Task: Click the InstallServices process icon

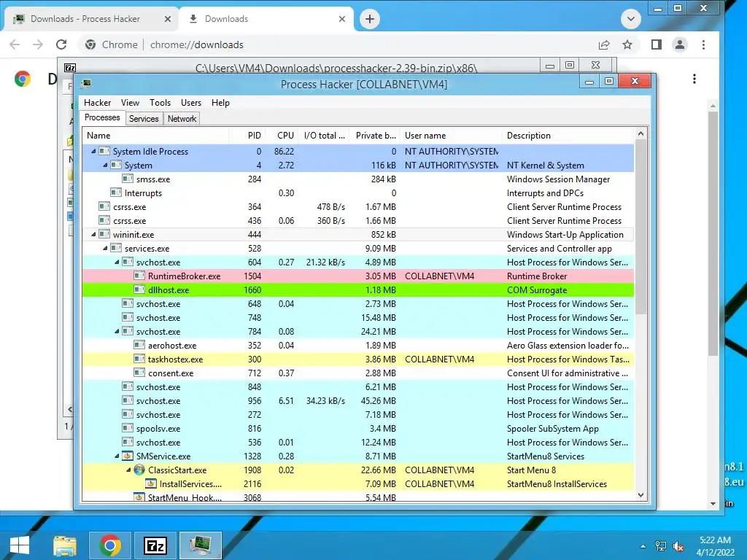Action: coord(150,484)
